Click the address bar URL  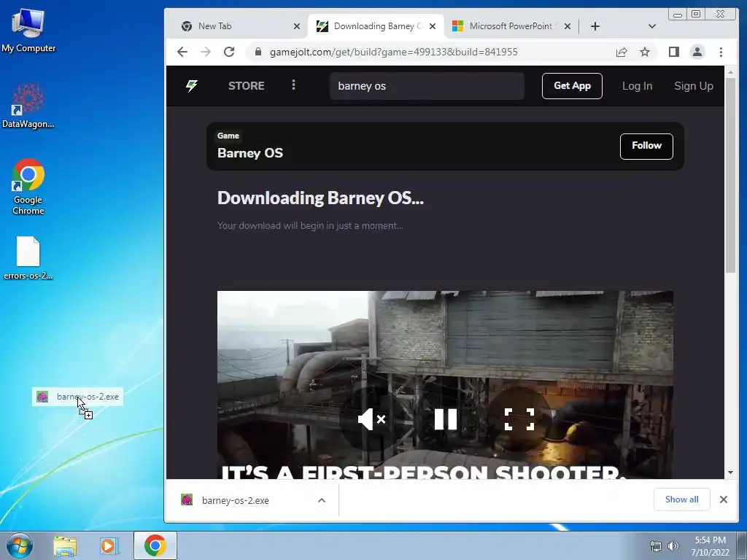[393, 52]
